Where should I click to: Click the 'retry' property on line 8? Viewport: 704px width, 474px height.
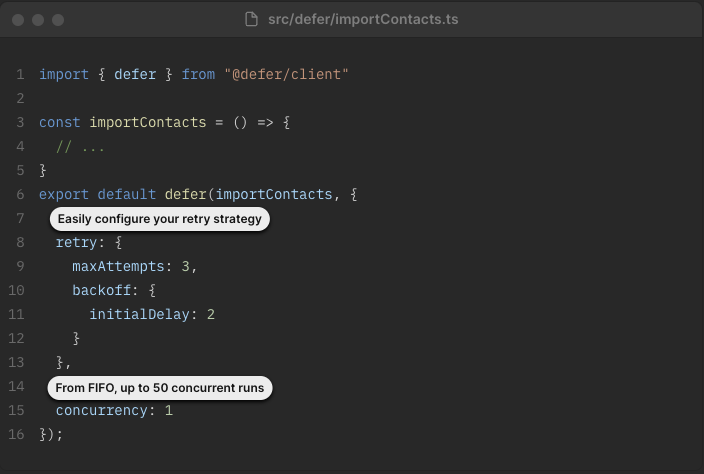click(76, 242)
